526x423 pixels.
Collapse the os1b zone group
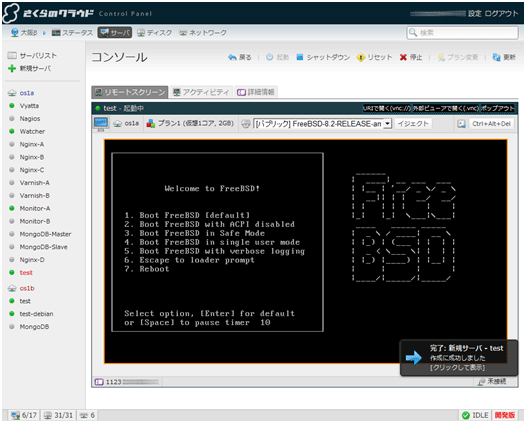coord(12,288)
